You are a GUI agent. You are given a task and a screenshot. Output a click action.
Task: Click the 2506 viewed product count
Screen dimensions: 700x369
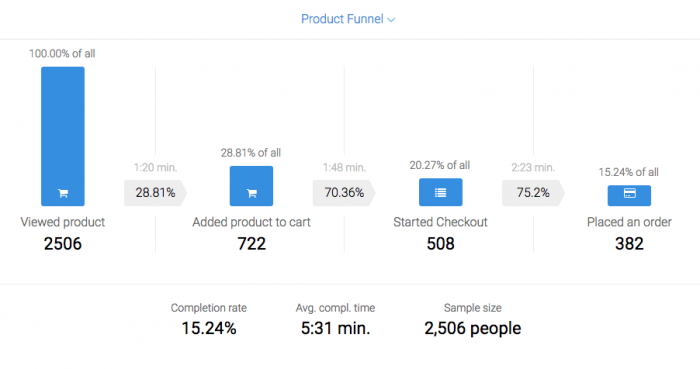point(62,244)
